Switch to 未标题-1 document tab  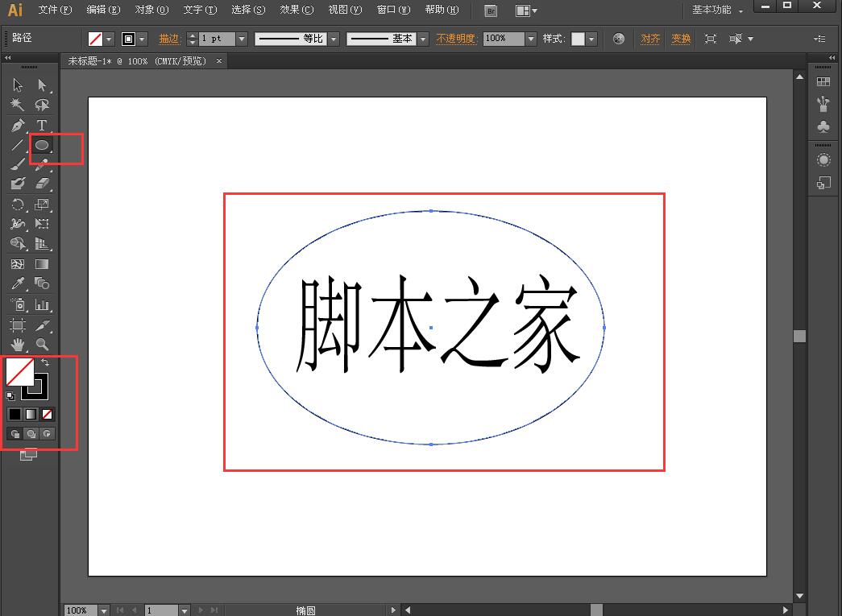pos(137,61)
